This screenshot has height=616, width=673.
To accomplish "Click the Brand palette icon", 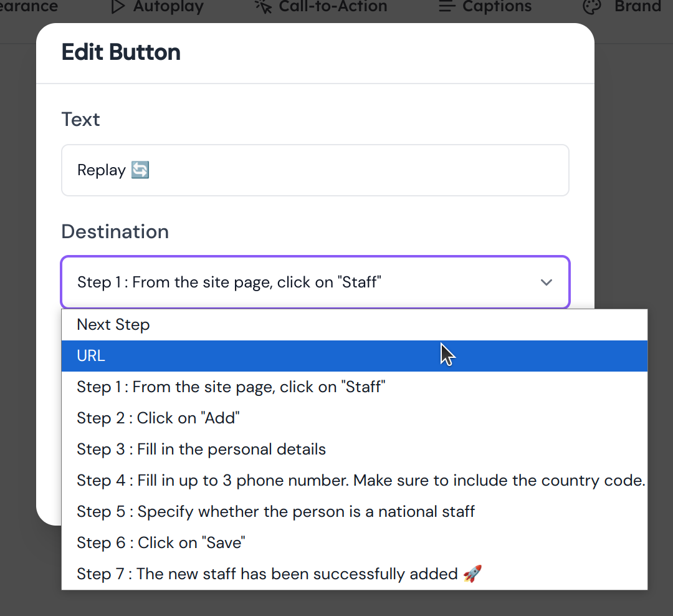I will click(590, 7).
